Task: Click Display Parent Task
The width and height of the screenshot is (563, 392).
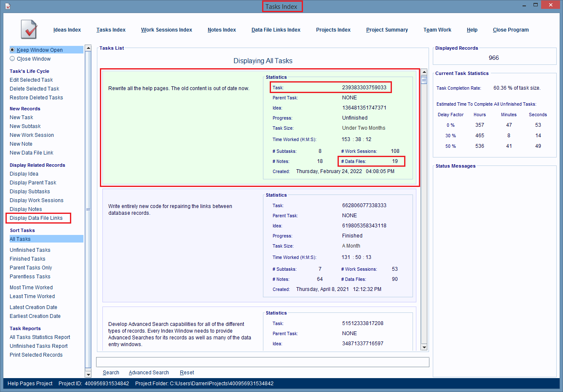Action: pos(33,183)
